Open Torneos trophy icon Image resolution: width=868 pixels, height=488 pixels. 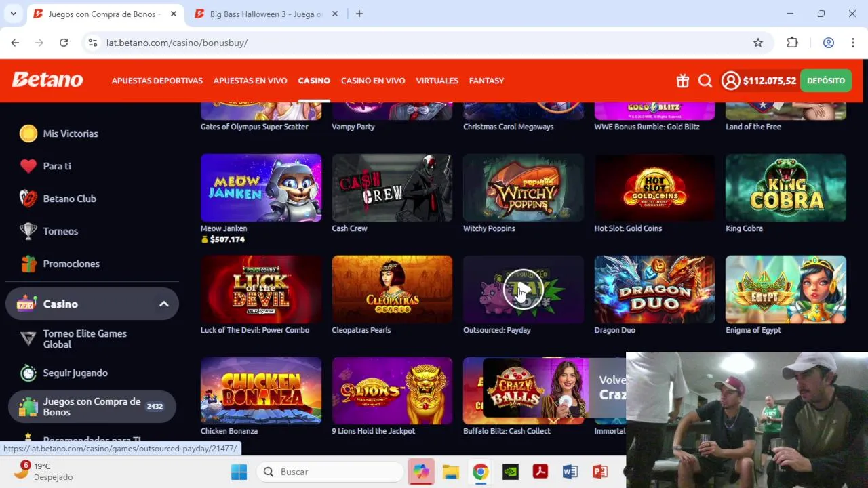tap(28, 231)
